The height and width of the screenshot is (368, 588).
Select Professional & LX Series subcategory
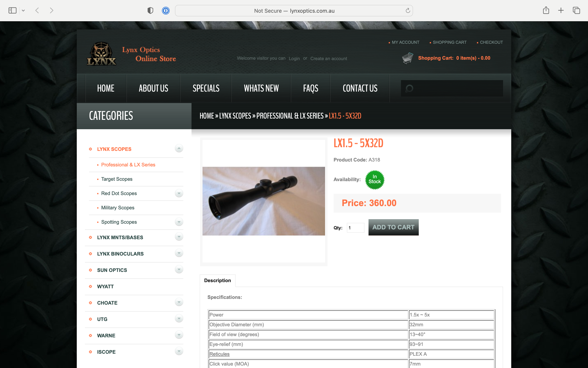tap(128, 165)
